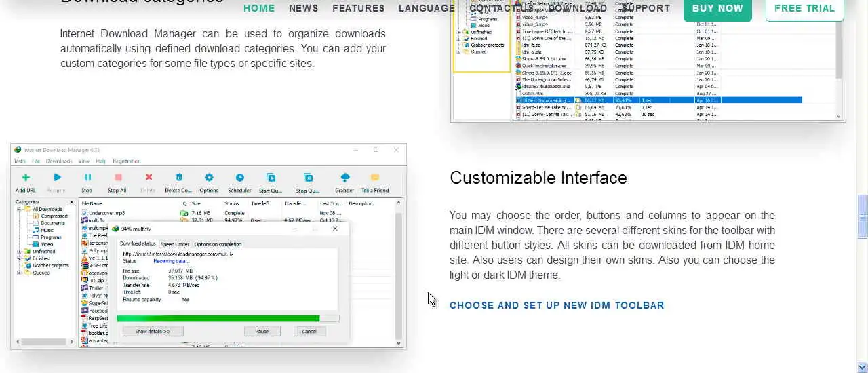Open CHOOSE AND SET UP NEW IDM TOOLBAR link
The width and height of the screenshot is (868, 373).
557,305
